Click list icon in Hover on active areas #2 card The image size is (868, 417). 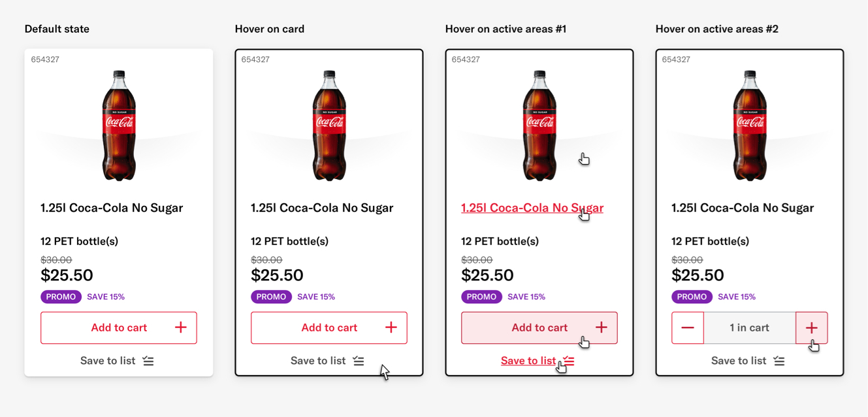tap(779, 361)
